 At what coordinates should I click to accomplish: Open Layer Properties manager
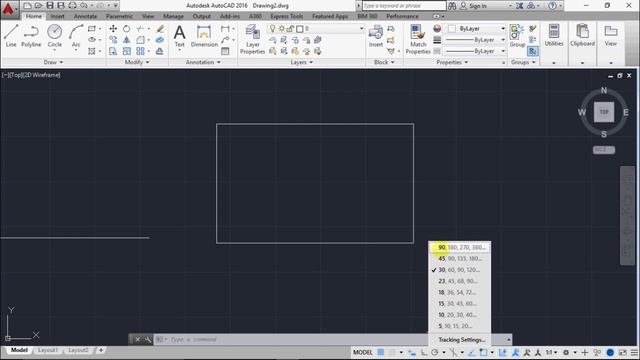coord(252,39)
